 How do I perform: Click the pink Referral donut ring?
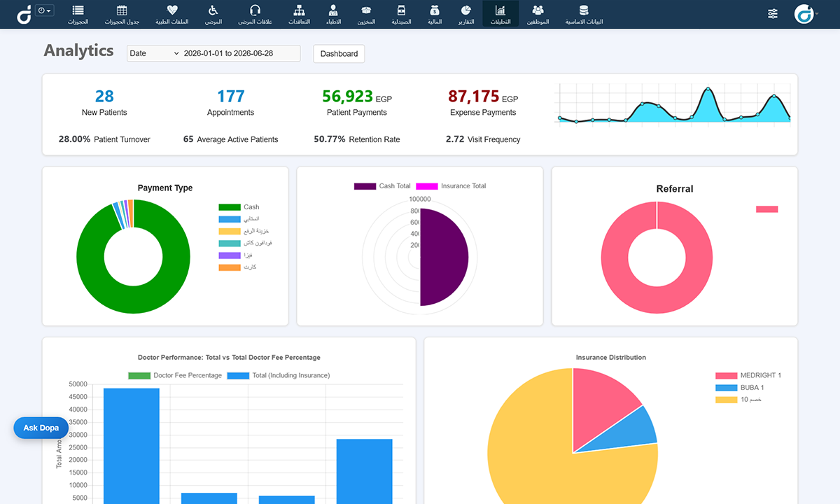(657, 300)
